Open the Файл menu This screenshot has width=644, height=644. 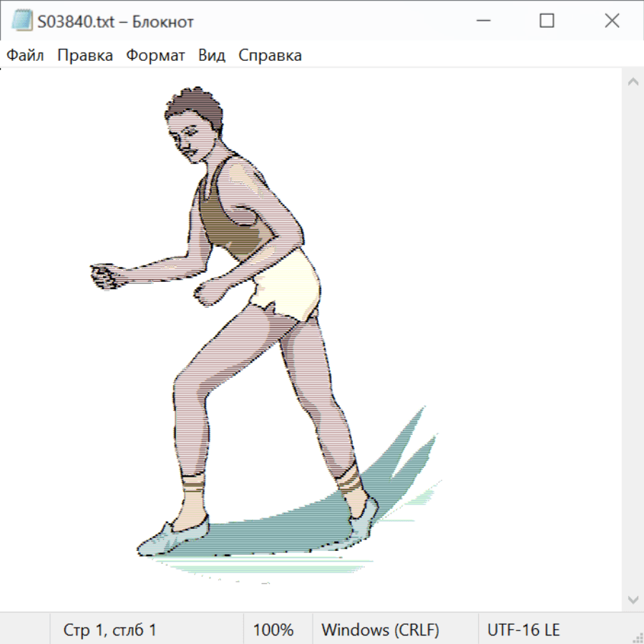point(25,56)
